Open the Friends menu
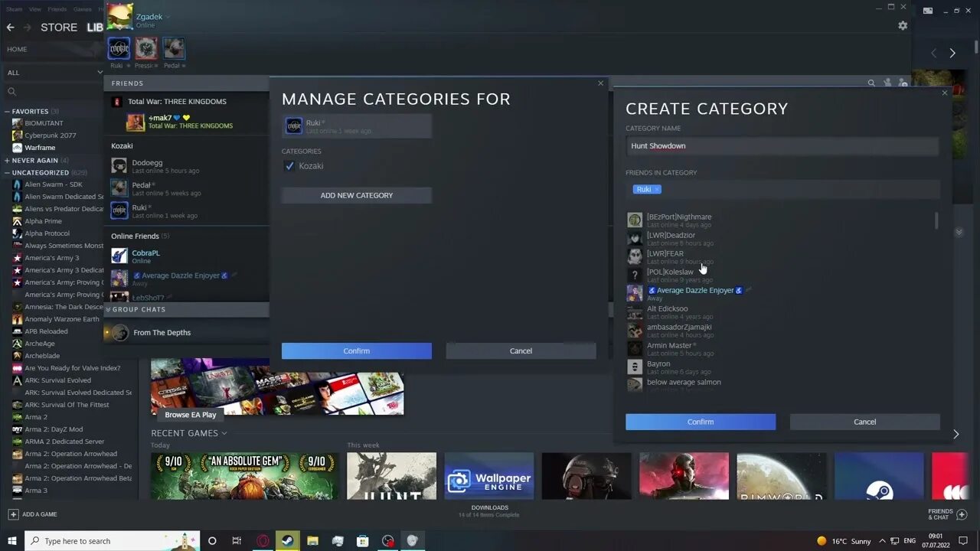Viewport: 980px width, 551px height. click(57, 9)
